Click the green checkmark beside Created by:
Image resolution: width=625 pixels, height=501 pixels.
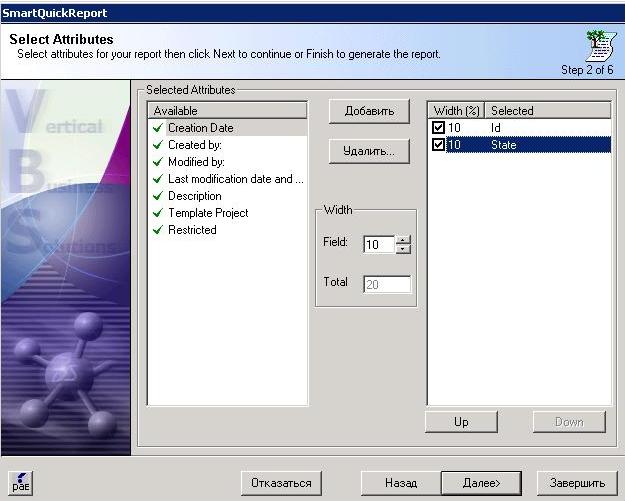[x=158, y=145]
